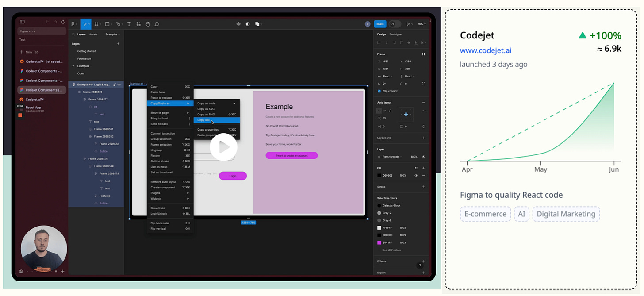The image size is (644, 296).
Task: Click the figma.com address bar
Action: pyautogui.click(x=42, y=31)
